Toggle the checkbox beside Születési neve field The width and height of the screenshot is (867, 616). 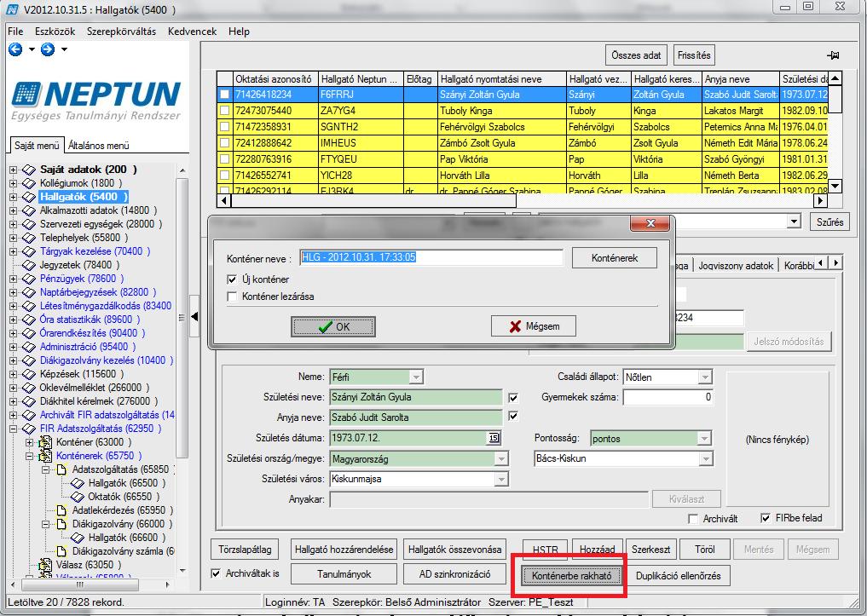(513, 398)
